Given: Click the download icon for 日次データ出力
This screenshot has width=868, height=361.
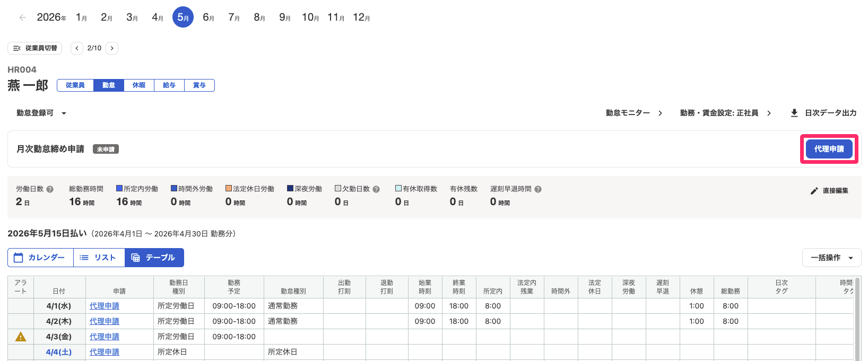Looking at the screenshot, I should (794, 113).
